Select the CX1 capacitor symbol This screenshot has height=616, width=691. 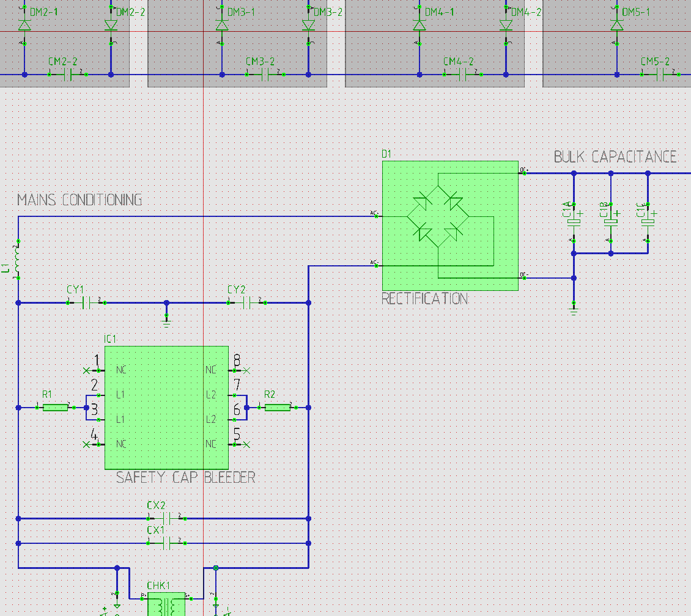(166, 543)
